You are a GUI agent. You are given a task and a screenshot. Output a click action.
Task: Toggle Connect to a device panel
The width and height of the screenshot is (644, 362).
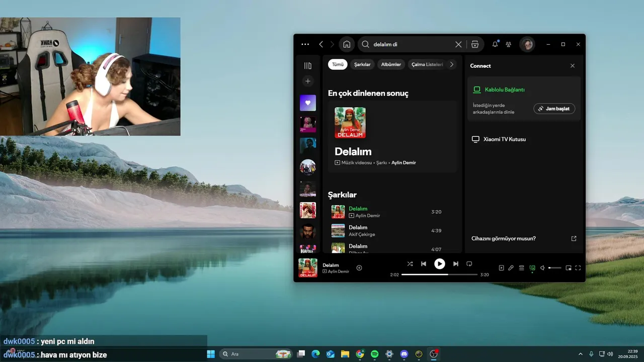[x=532, y=268]
